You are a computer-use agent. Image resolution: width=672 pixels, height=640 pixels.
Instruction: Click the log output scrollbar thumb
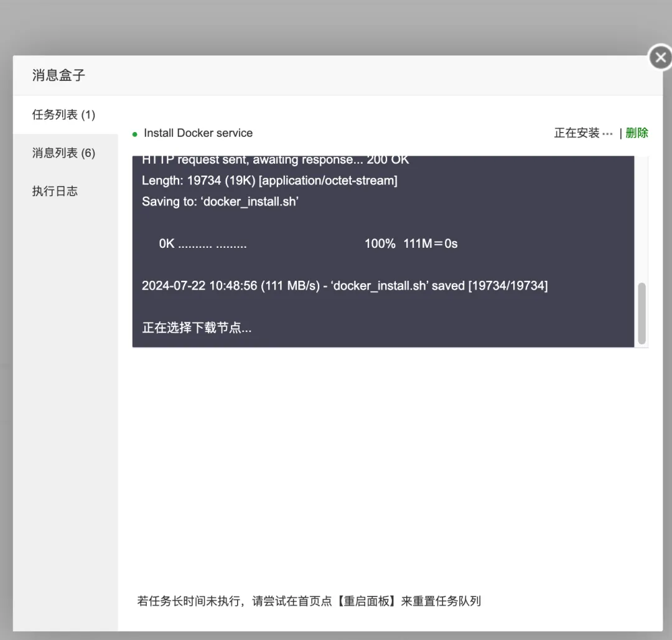(x=642, y=313)
